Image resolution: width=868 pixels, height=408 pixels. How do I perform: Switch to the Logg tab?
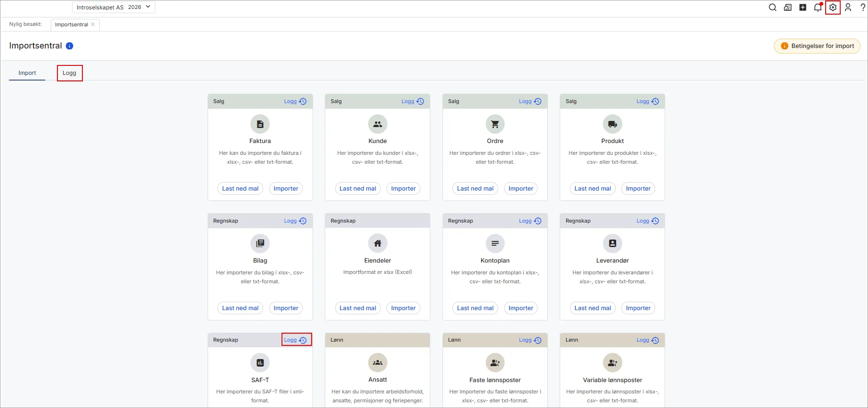tap(69, 73)
